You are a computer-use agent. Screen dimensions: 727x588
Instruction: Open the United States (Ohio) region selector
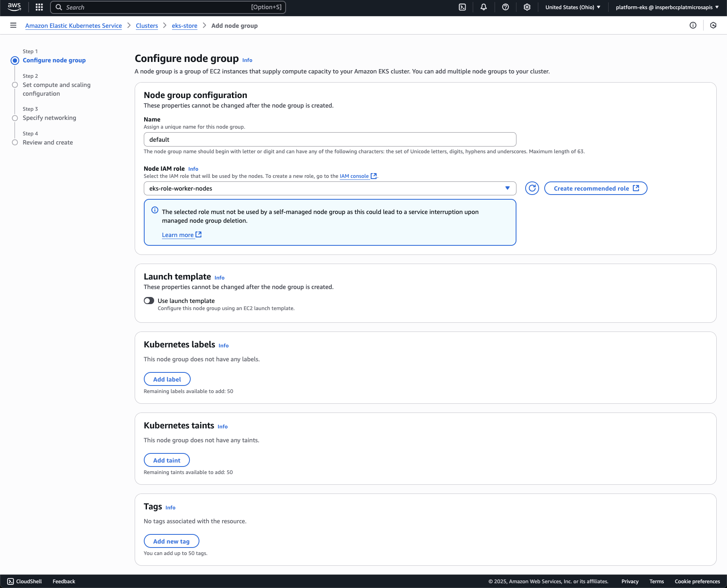(x=572, y=7)
